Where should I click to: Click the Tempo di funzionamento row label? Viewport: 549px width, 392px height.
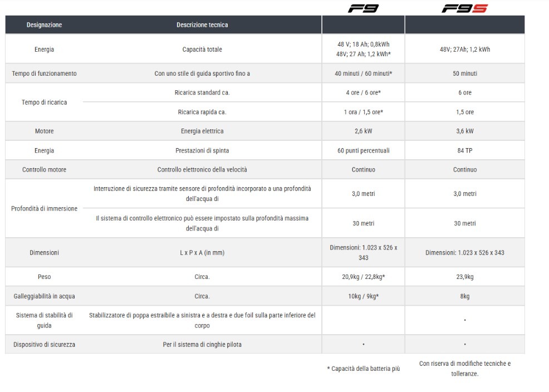[x=44, y=73]
